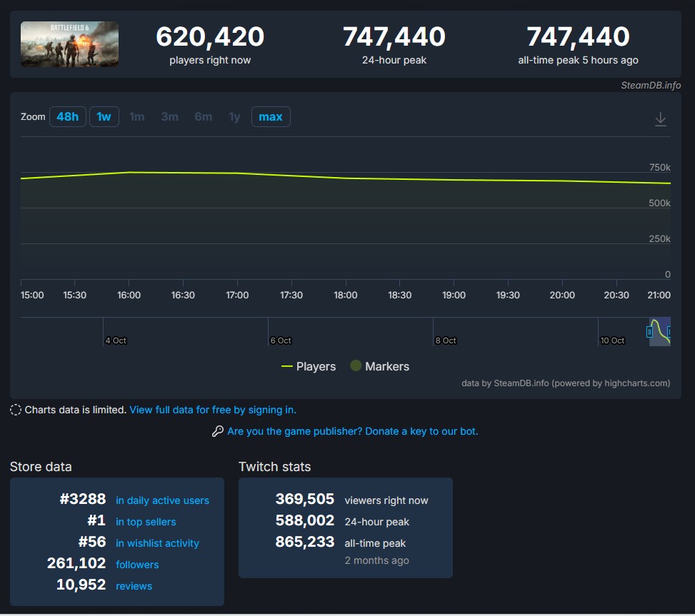
Task: Open the 'followers' link
Action: tap(137, 565)
